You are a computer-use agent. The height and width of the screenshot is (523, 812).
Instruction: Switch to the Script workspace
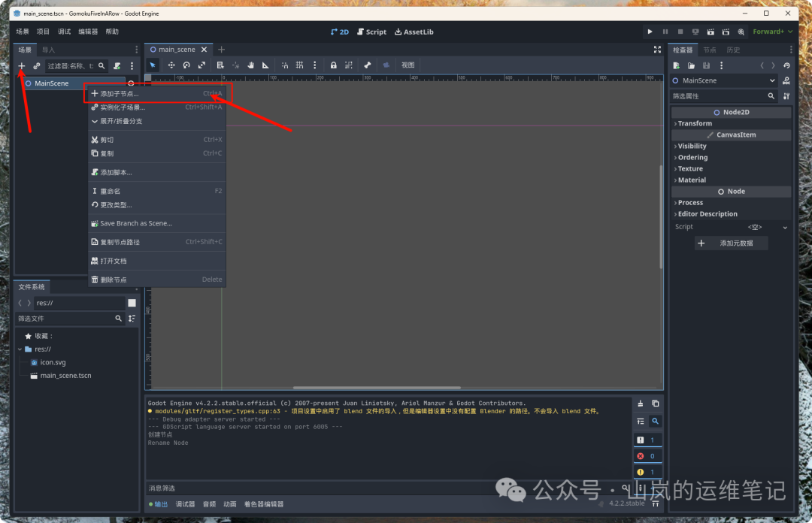coord(371,32)
